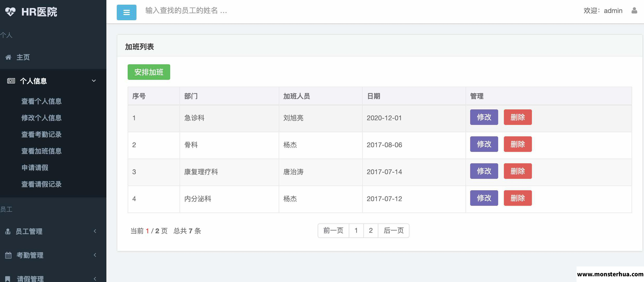Click 修改 for 刘旭亮's overtime row

[484, 117]
